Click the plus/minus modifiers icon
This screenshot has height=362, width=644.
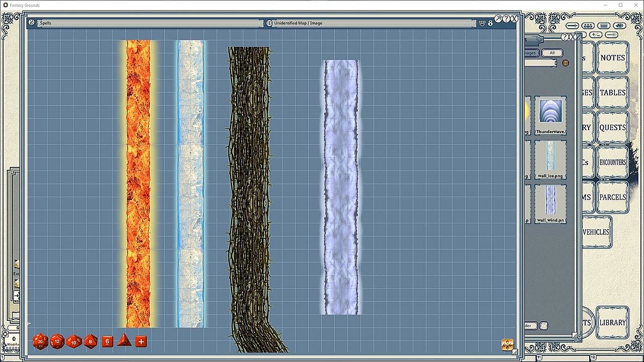(596, 35)
